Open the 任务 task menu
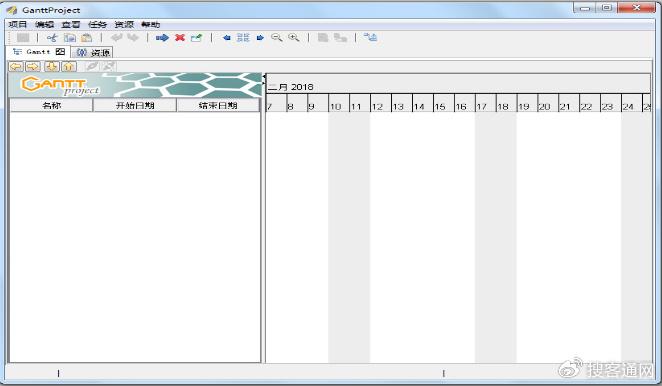This screenshot has height=386, width=662. pyautogui.click(x=97, y=24)
